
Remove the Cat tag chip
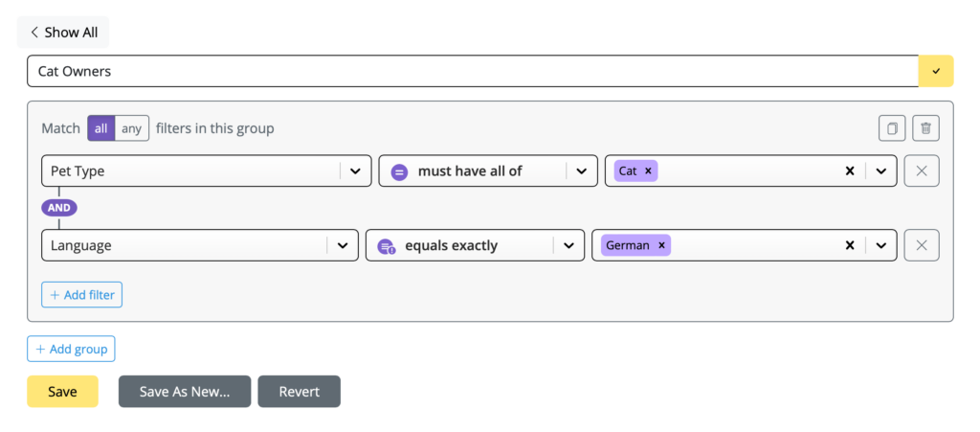(648, 171)
